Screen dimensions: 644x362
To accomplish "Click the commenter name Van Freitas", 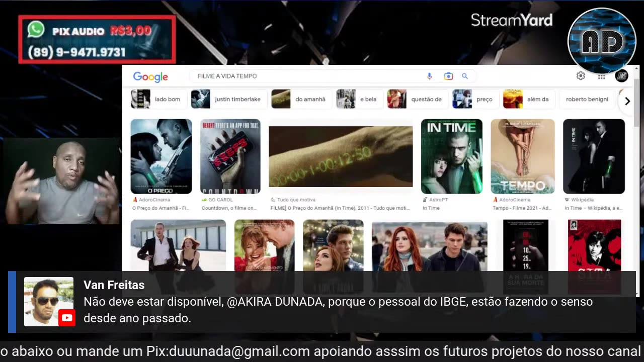I will point(114,285).
